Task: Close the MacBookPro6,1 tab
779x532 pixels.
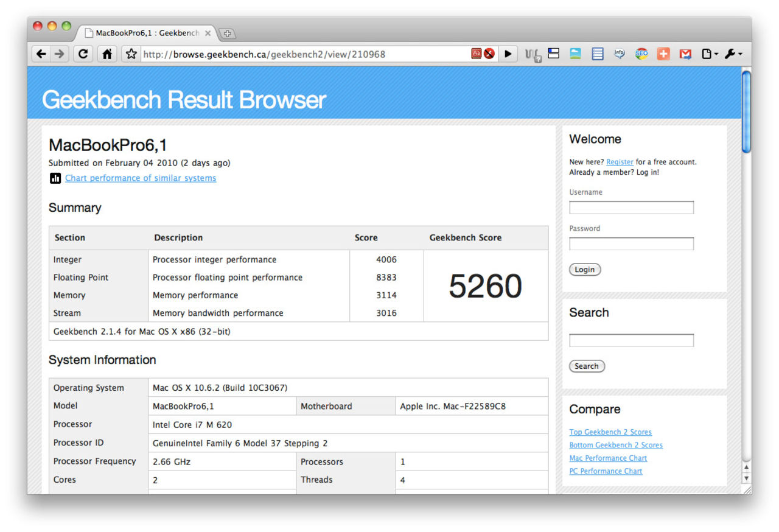Action: (208, 33)
